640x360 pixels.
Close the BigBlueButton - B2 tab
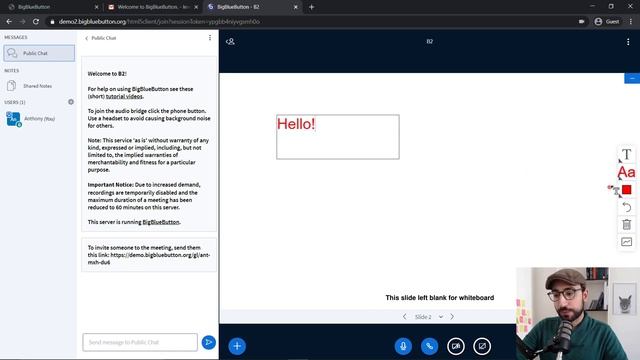coord(296,7)
